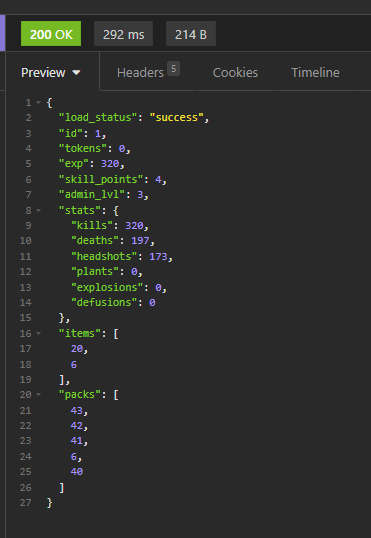This screenshot has width=371, height=538.
Task: Click the Headers count badge showing 5
Action: pos(174,69)
